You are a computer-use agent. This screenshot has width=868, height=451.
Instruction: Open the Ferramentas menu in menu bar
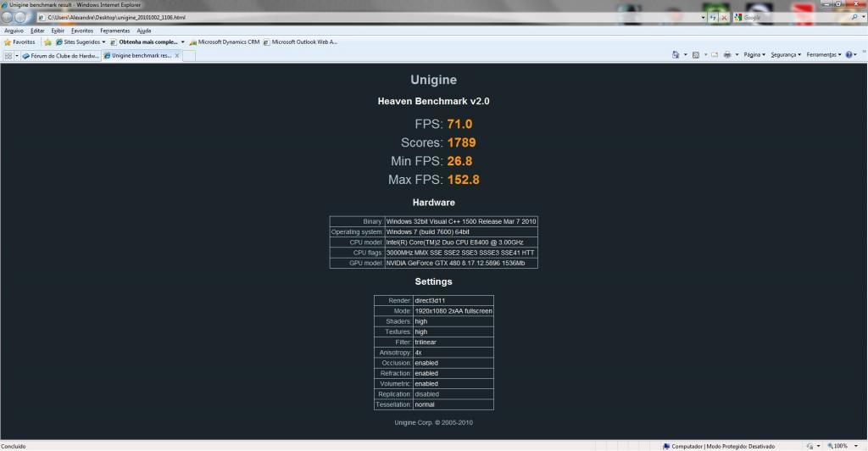point(115,31)
